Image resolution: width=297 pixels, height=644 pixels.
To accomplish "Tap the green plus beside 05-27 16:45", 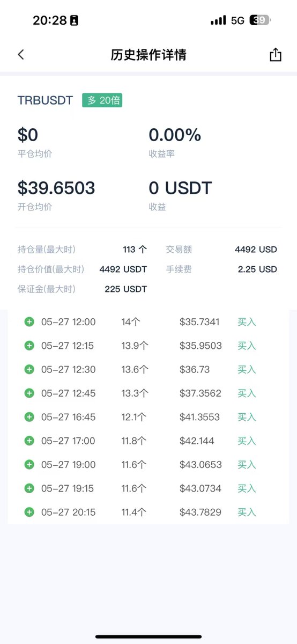I will [x=29, y=417].
